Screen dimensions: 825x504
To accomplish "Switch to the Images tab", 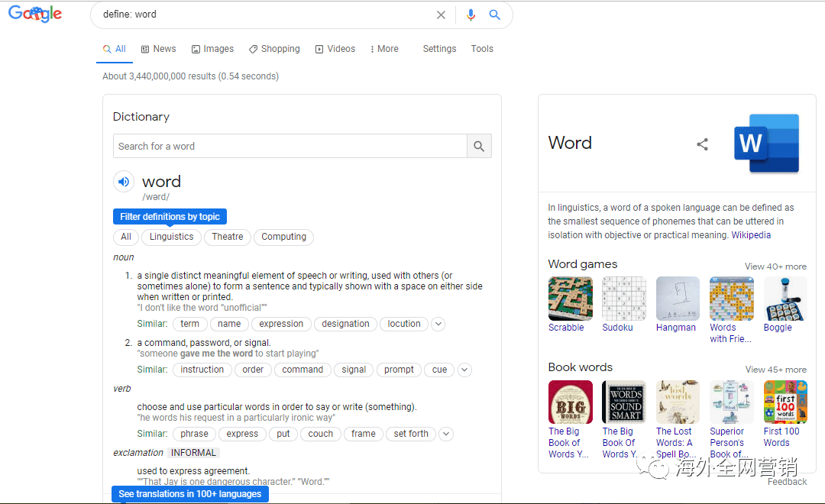I will click(x=212, y=49).
